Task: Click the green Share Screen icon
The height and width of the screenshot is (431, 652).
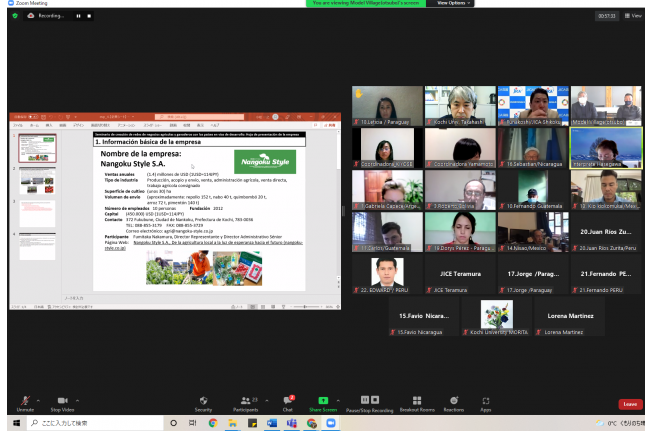Action: [322, 401]
